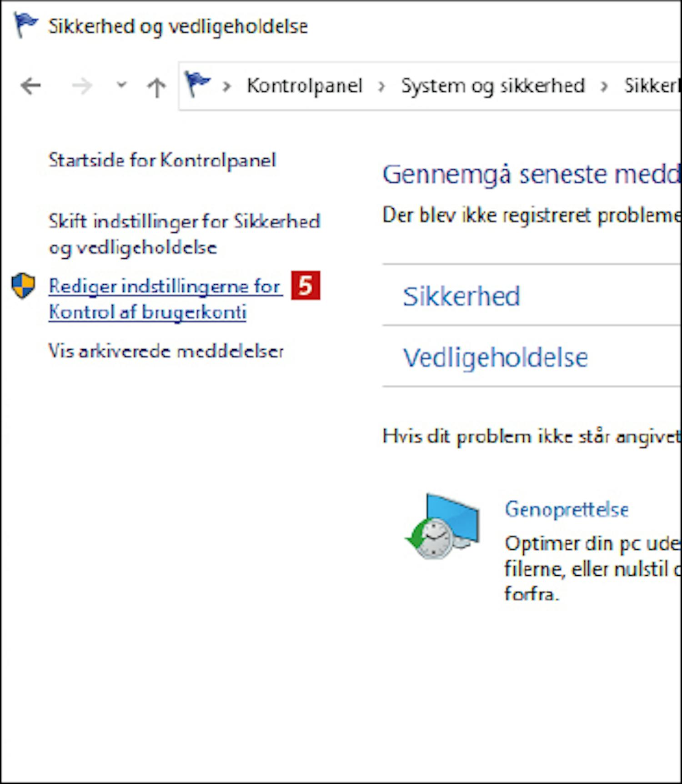
Task: Open the recent locations dropdown chevron
Action: point(121,85)
